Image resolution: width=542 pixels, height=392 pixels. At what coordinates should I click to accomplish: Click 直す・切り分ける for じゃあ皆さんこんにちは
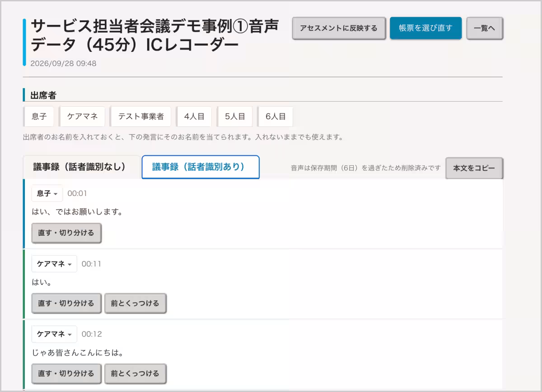pyautogui.click(x=66, y=373)
